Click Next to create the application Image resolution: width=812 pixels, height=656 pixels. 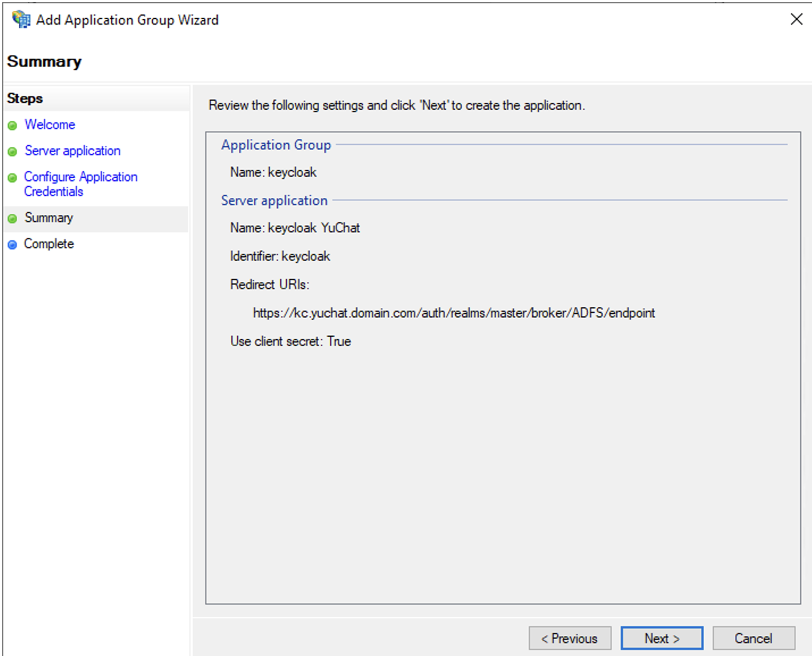tap(662, 638)
